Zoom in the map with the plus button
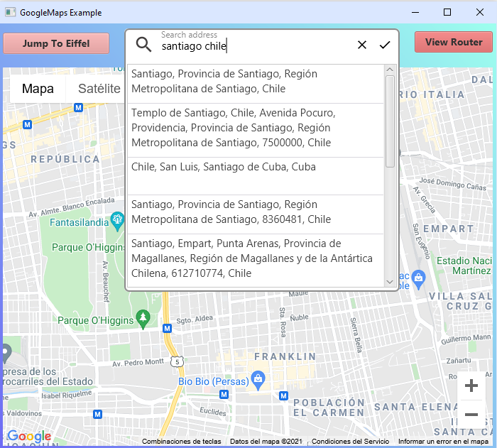The width and height of the screenshot is (497, 448). tap(471, 386)
